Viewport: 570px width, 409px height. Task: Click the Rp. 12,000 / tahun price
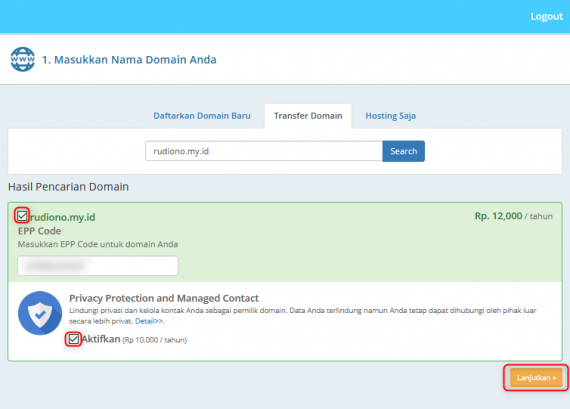click(x=513, y=216)
